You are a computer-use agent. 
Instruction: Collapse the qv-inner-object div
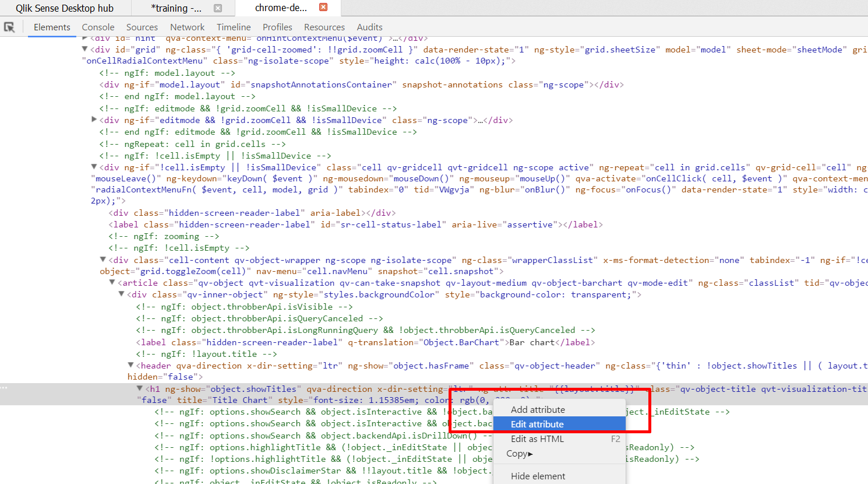122,294
